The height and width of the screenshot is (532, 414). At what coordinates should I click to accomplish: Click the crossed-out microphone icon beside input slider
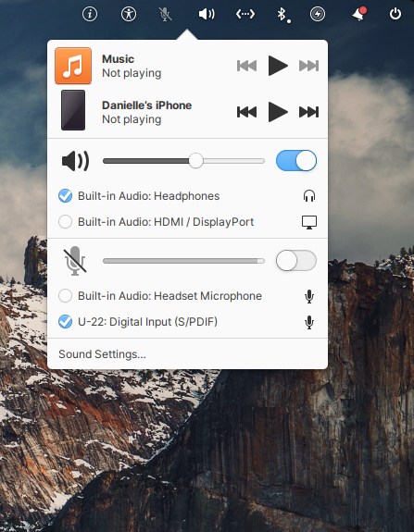coord(75,261)
